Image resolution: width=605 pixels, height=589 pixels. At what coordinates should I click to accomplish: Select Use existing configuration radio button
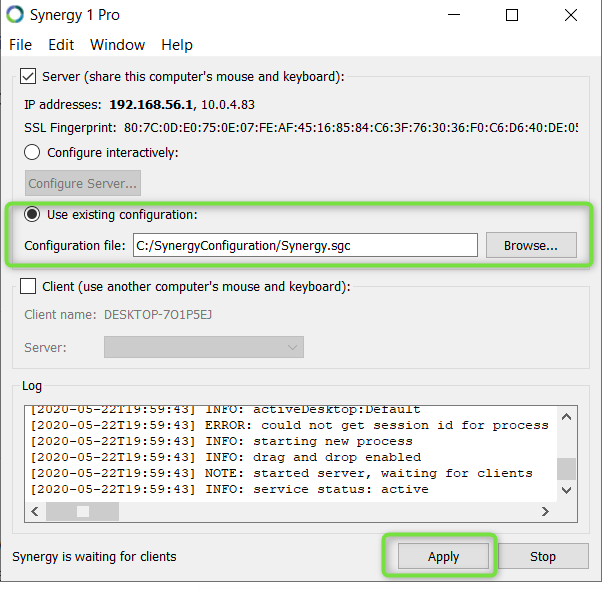coord(32,214)
